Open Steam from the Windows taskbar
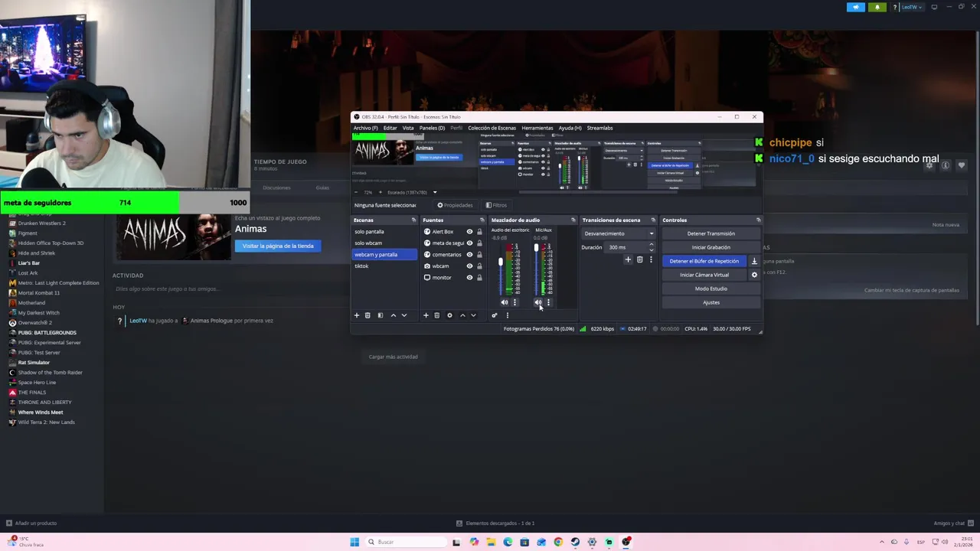The width and height of the screenshot is (980, 551). tap(575, 542)
